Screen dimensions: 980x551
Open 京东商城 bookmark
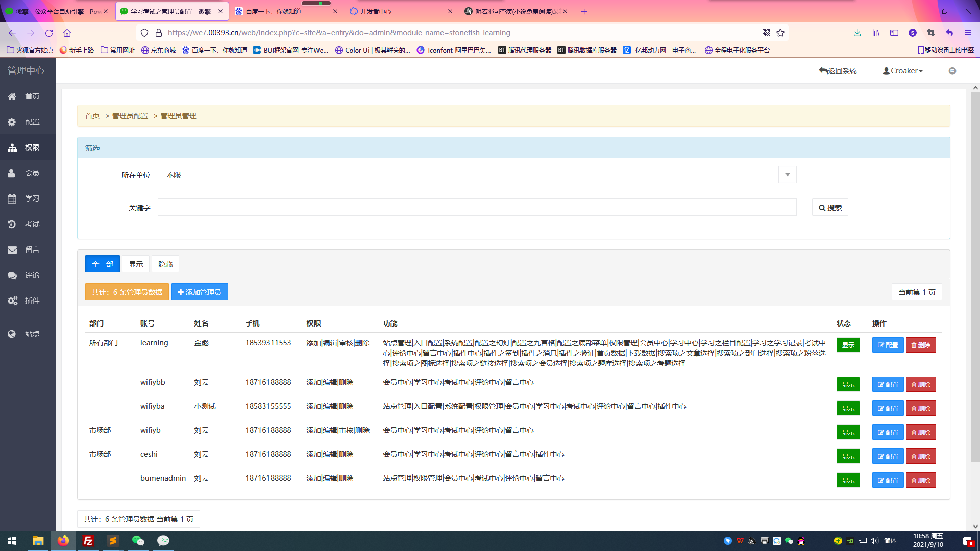158,50
